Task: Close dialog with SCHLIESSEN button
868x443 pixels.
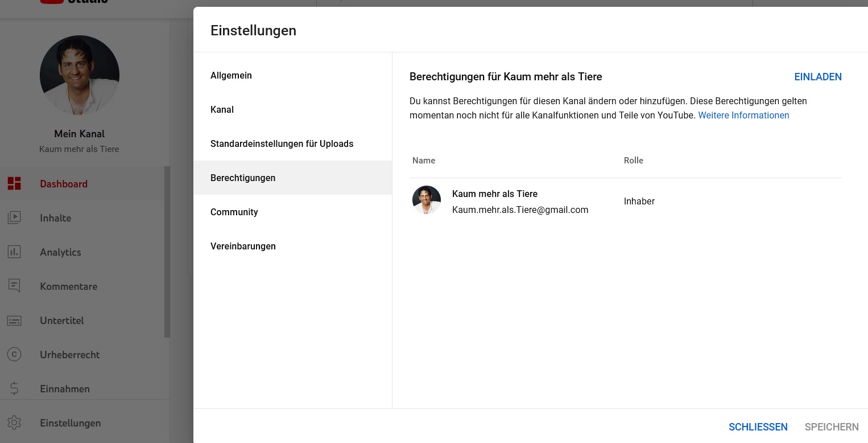Action: (x=758, y=426)
